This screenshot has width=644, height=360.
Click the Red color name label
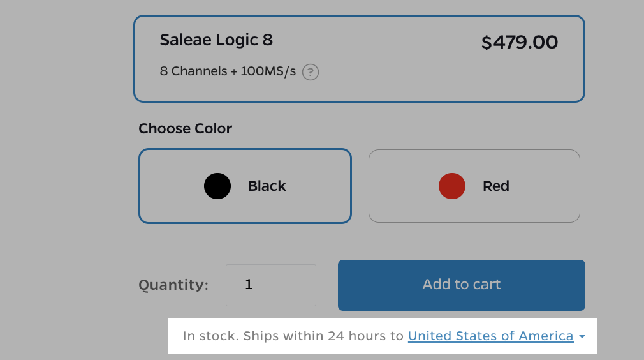pos(496,186)
